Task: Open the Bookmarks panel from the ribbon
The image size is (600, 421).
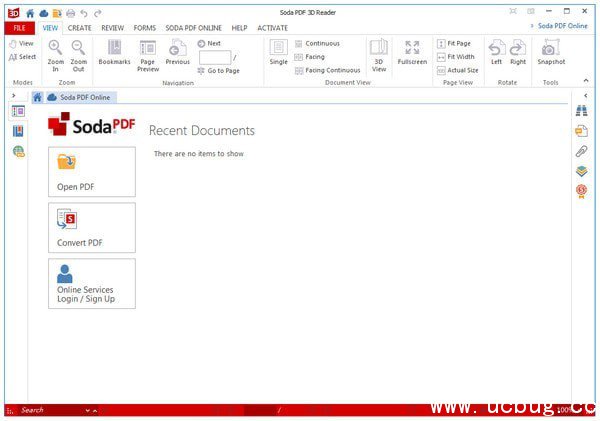Action: [114, 52]
